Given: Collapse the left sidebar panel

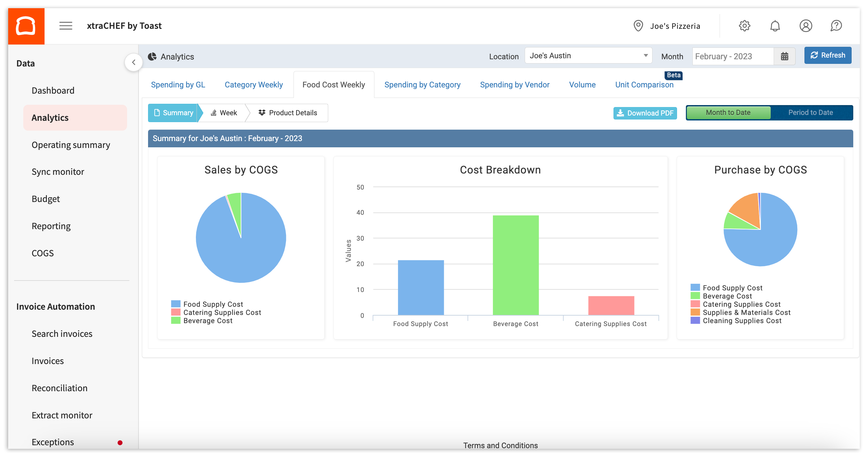Looking at the screenshot, I should click(133, 61).
